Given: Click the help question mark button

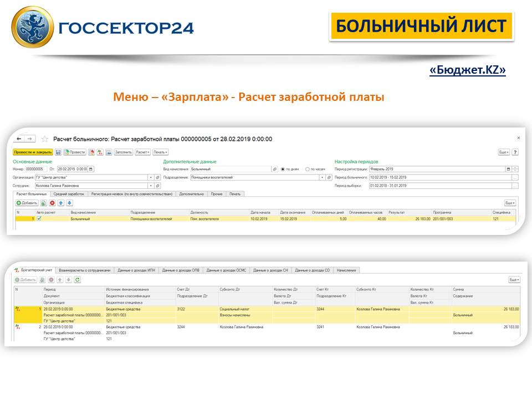Looking at the screenshot, I should [x=515, y=152].
